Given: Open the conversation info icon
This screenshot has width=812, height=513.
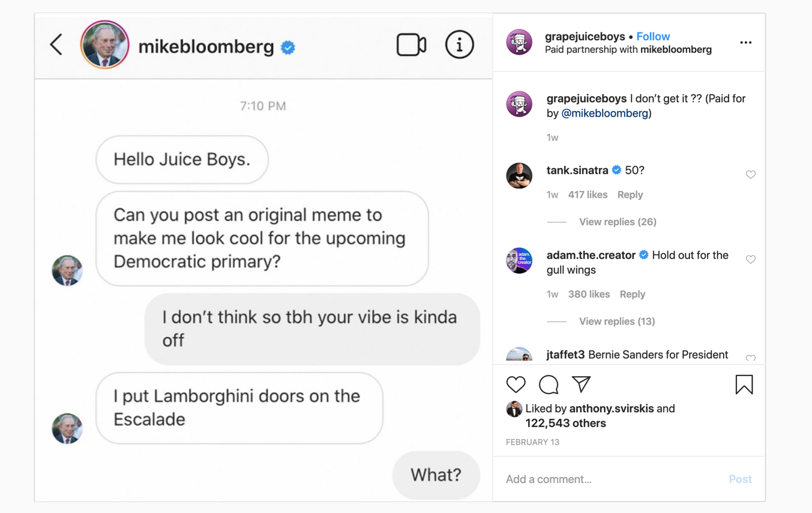Looking at the screenshot, I should tap(460, 44).
